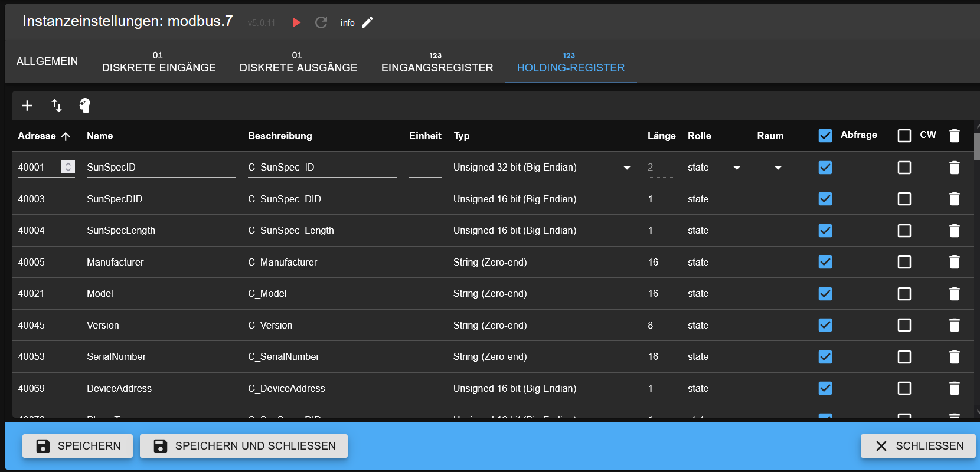Viewport: 980px width, 472px height.
Task: Click the SerialNumber name cell
Action: (x=116, y=357)
